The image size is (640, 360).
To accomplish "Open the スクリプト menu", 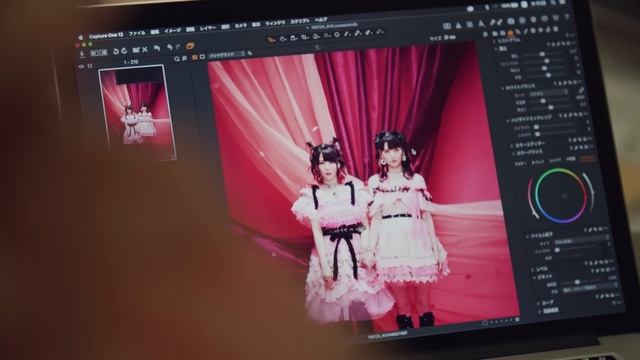I will point(300,21).
